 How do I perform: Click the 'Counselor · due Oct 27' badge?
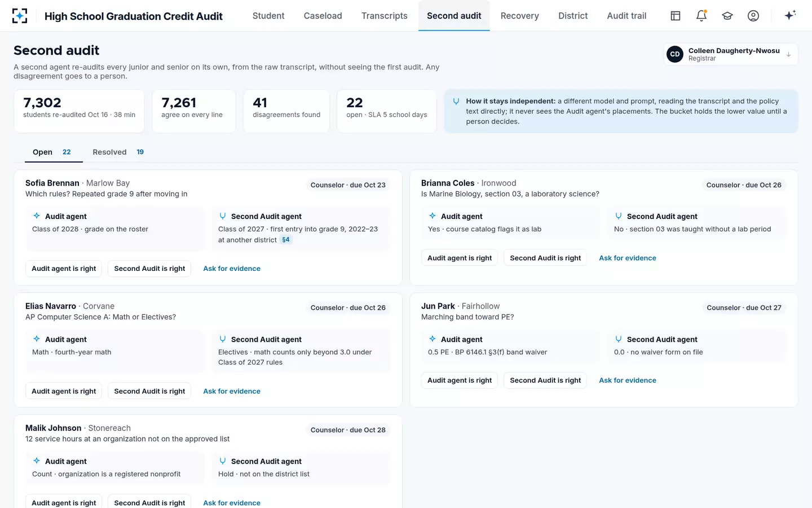tap(744, 308)
